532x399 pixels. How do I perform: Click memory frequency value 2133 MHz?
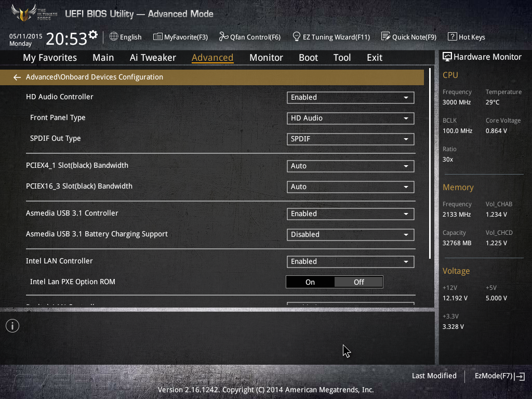point(457,215)
